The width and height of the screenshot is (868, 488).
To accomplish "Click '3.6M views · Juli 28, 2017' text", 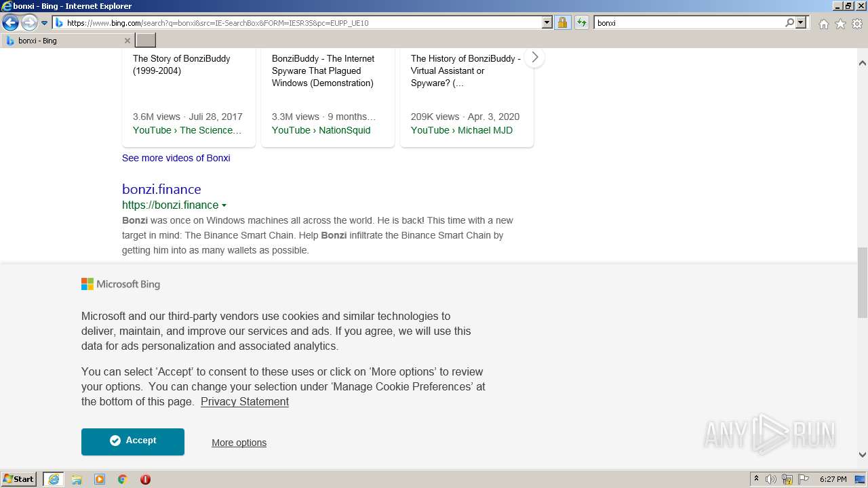I will tap(188, 117).
